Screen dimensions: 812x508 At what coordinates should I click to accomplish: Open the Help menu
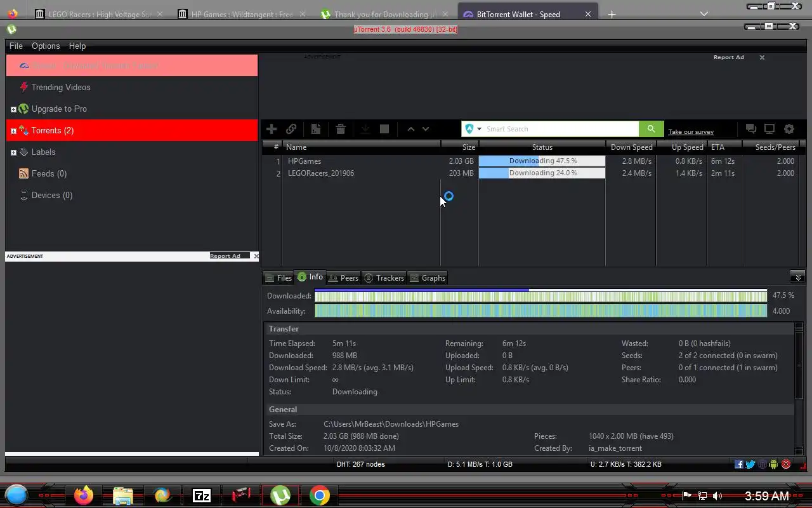77,46
